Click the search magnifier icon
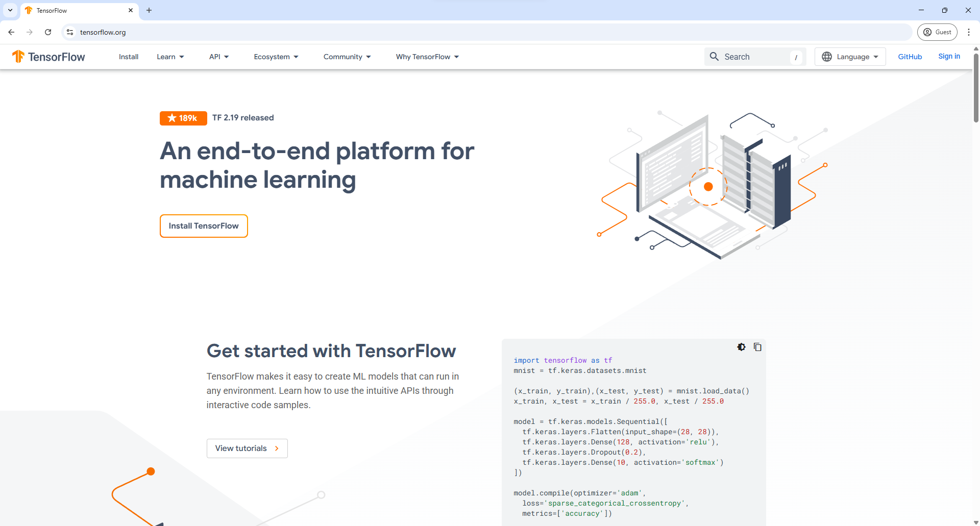Screen dimensions: 980x526 (x=714, y=57)
